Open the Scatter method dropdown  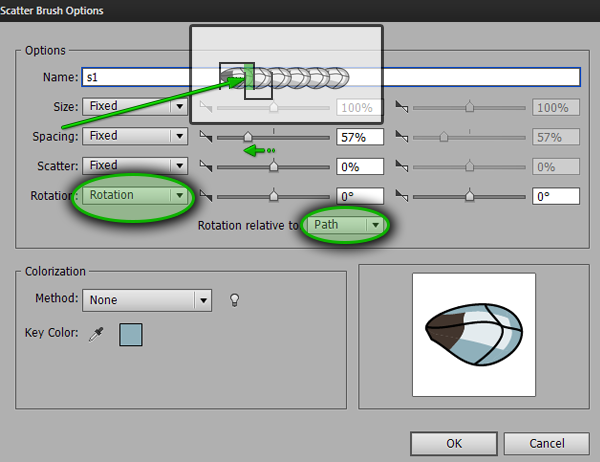point(135,166)
